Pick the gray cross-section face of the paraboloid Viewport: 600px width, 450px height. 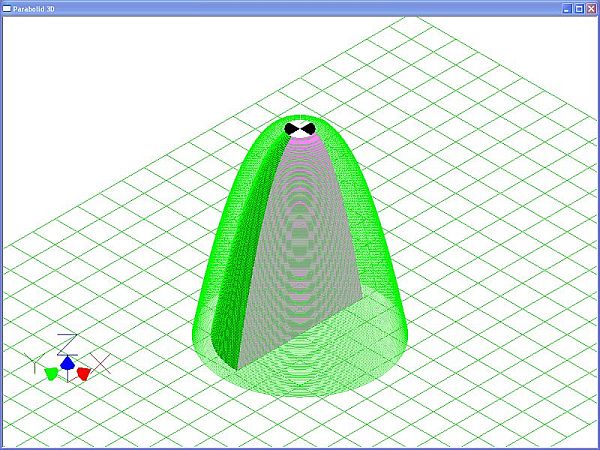coord(310,250)
